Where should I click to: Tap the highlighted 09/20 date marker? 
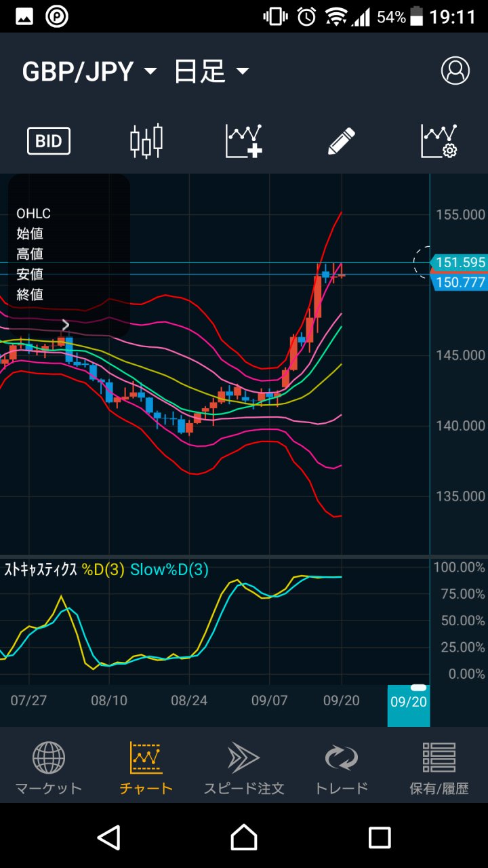pos(409,705)
